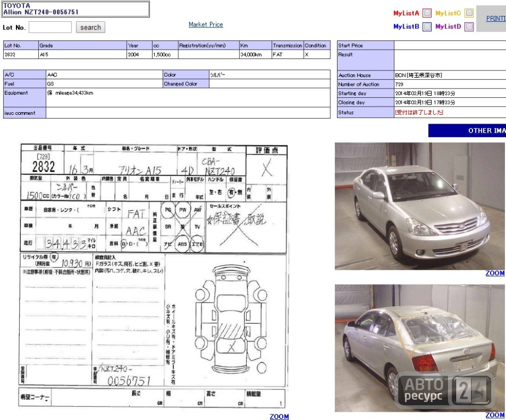Image resolution: width=506 pixels, height=420 pixels.
Task: Click ZOOM under the auction sheet
Action: pyautogui.click(x=279, y=417)
